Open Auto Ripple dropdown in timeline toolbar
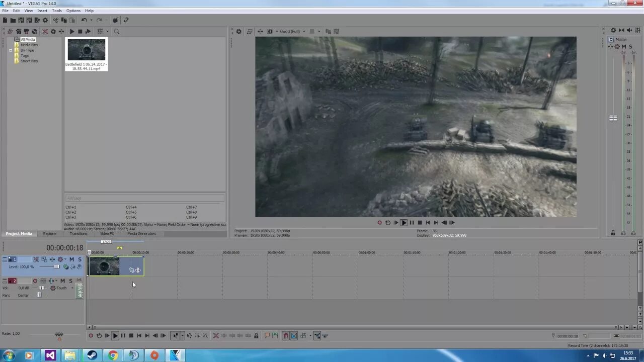The width and height of the screenshot is (644, 362). pyautogui.click(x=310, y=335)
